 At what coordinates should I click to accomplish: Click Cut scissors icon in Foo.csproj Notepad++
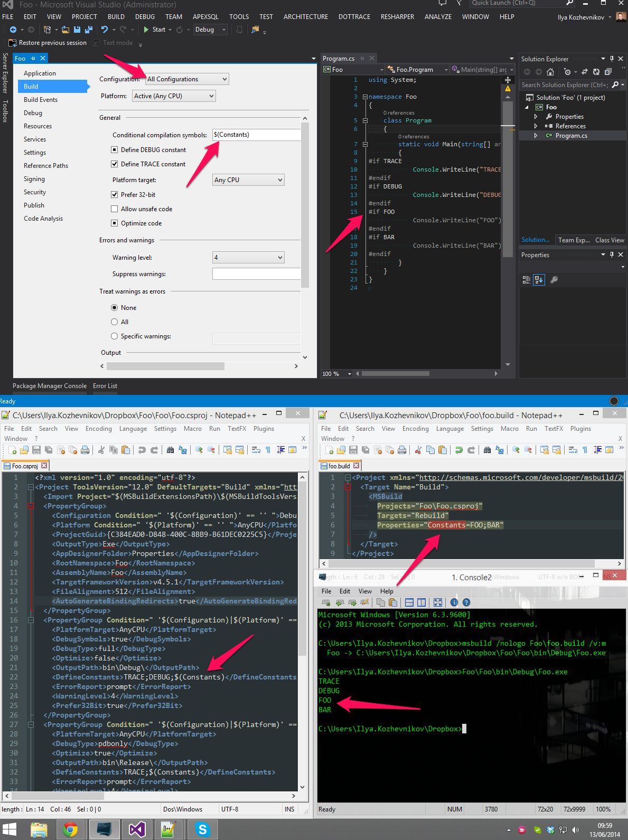tap(101, 450)
